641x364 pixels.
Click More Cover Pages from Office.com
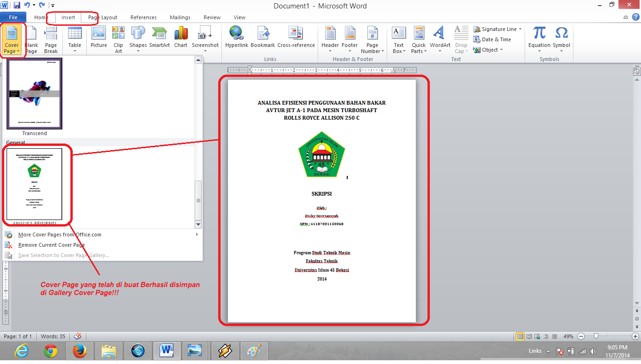60,235
